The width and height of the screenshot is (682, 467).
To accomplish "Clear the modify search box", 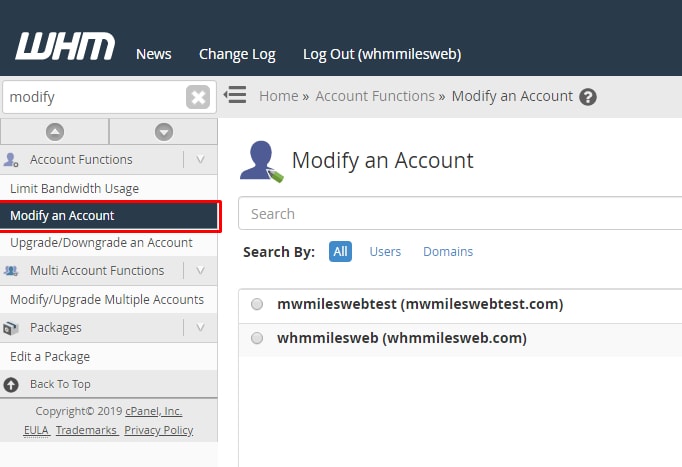I will click(198, 97).
